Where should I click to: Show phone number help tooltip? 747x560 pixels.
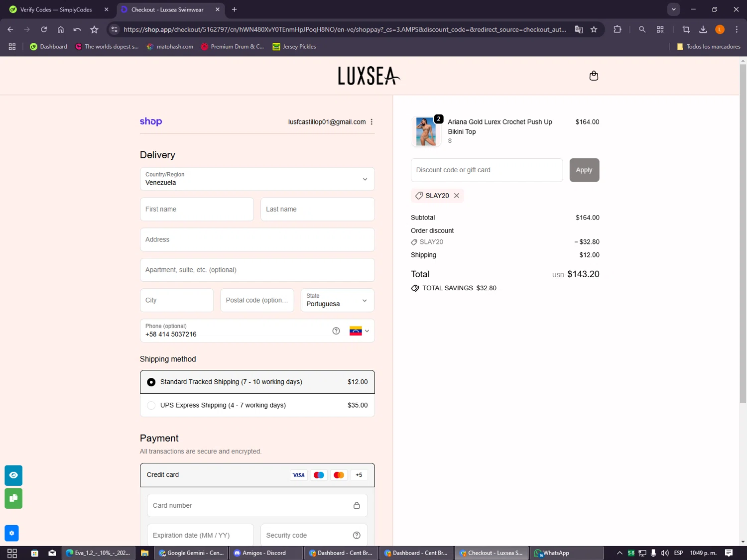click(336, 331)
